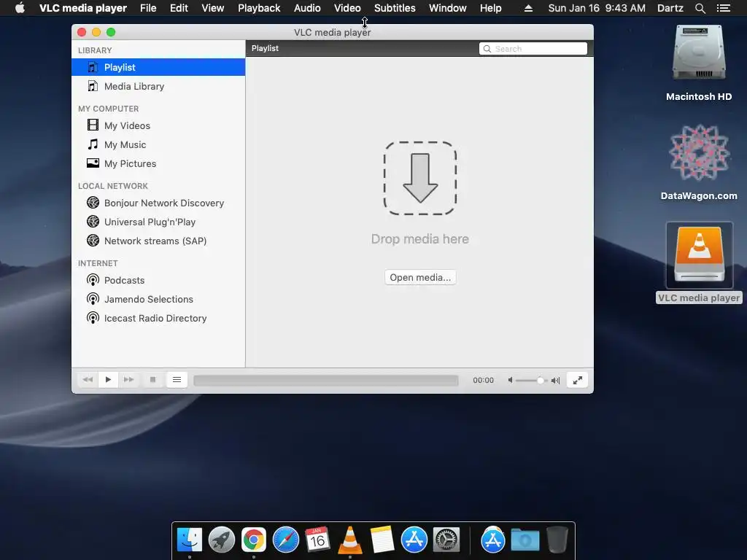Mute audio with the low-volume speaker icon
747x560 pixels.
(510, 380)
